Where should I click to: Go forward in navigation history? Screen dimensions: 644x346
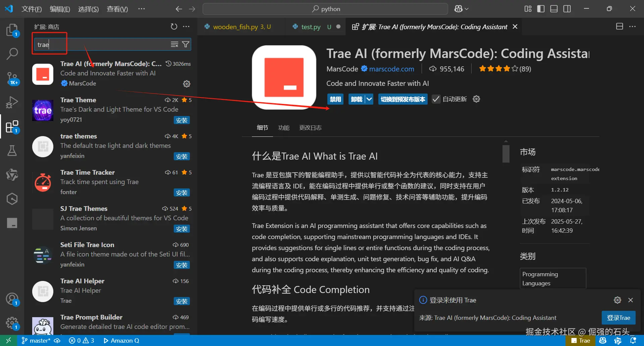[192, 9]
